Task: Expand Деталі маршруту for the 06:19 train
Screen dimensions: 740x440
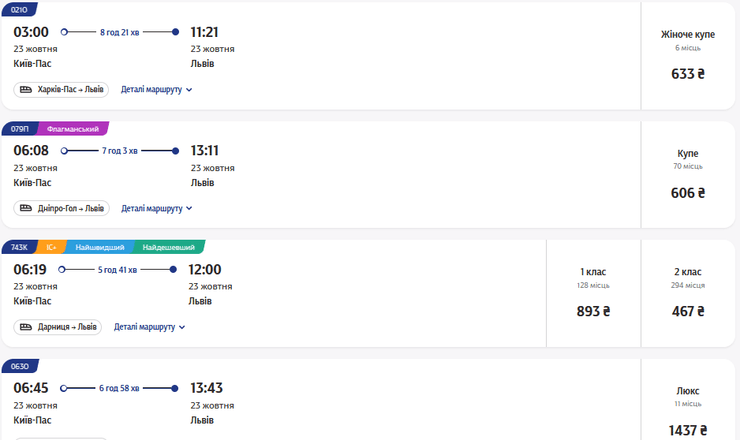Action: (x=149, y=327)
